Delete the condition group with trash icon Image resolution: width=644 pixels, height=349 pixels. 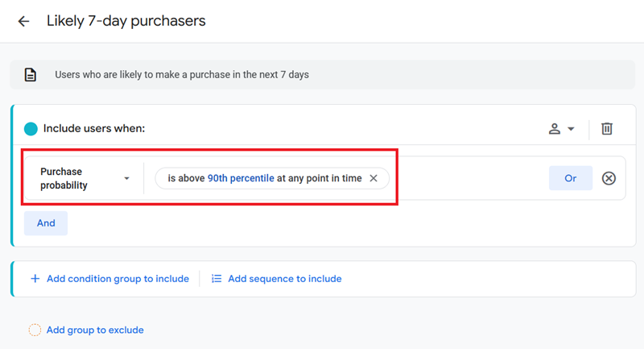tap(607, 129)
